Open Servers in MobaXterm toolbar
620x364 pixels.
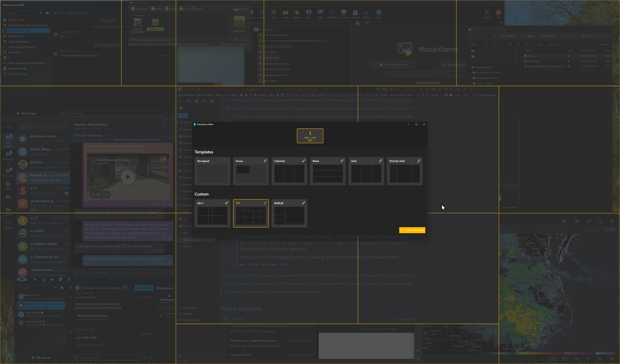coord(262,14)
